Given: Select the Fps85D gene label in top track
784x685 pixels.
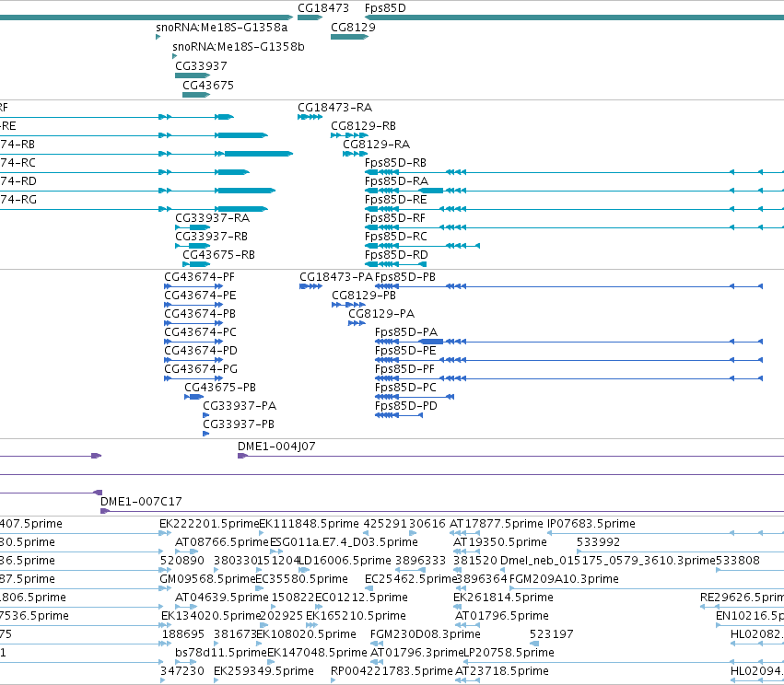Looking at the screenshot, I should click(385, 8).
